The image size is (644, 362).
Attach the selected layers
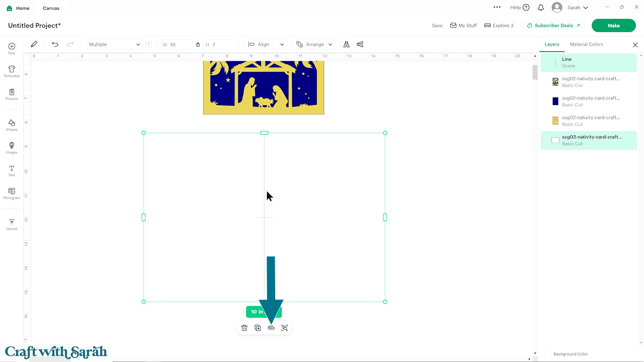click(x=271, y=328)
